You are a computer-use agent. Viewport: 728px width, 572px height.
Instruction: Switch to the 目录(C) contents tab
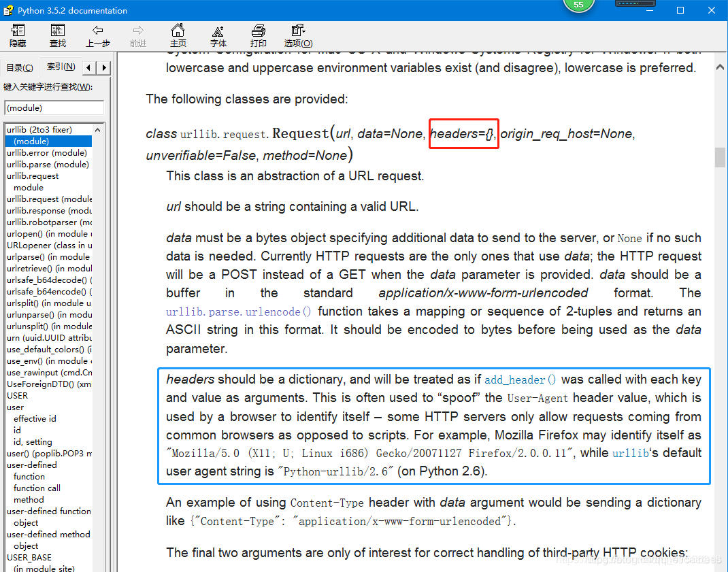(x=20, y=68)
